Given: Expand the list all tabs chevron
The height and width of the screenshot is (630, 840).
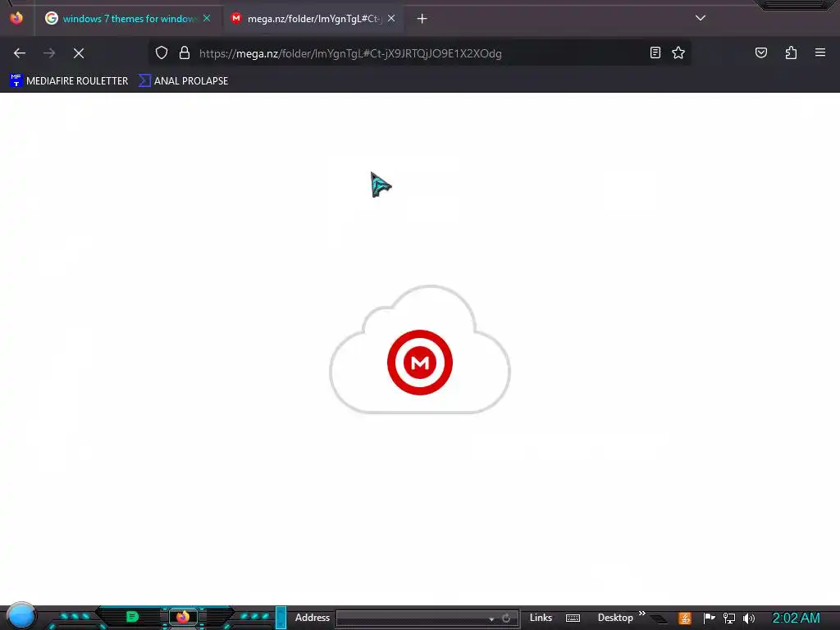Looking at the screenshot, I should pyautogui.click(x=701, y=18).
